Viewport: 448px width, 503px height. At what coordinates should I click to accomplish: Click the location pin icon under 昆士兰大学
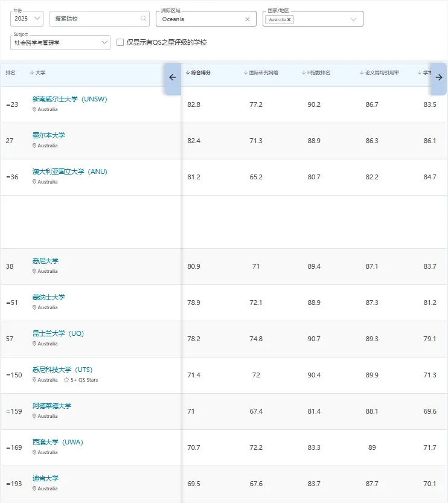[34, 344]
